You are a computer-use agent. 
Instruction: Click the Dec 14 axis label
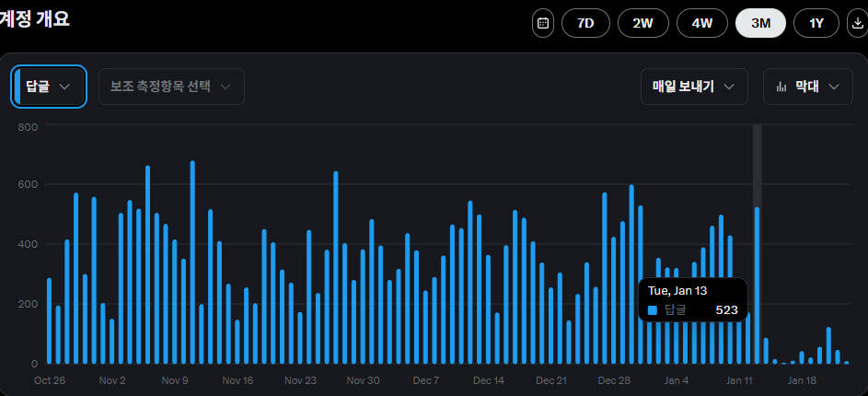(489, 380)
